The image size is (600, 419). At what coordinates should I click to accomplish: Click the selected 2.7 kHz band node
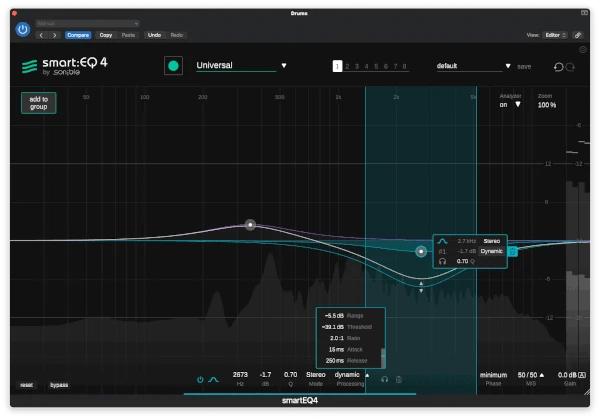click(421, 251)
